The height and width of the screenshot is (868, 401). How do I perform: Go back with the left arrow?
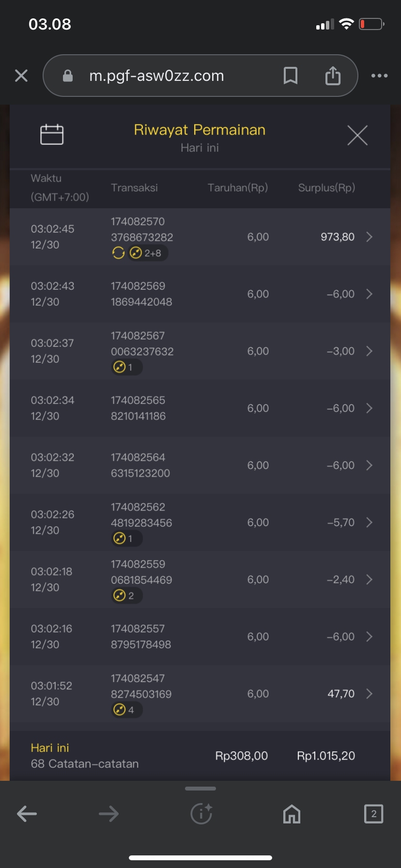[27, 814]
